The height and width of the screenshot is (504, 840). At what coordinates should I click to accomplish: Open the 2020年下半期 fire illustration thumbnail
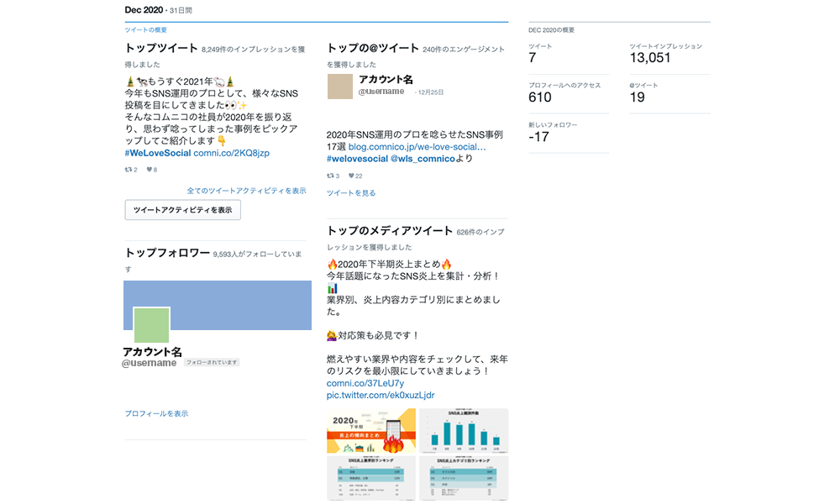(371, 431)
